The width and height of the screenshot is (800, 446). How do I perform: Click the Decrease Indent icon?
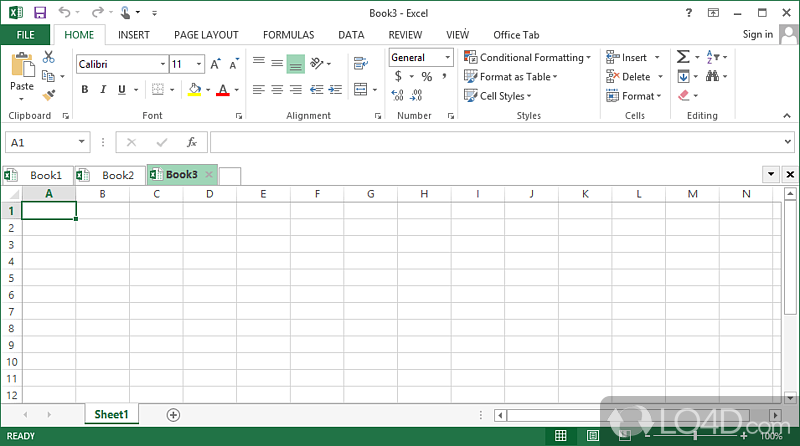[317, 90]
